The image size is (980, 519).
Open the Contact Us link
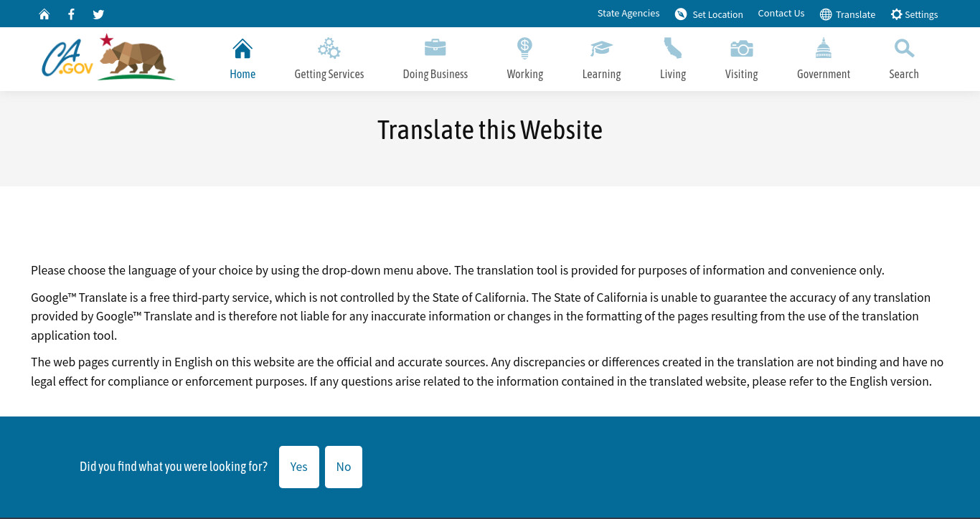coord(781,14)
